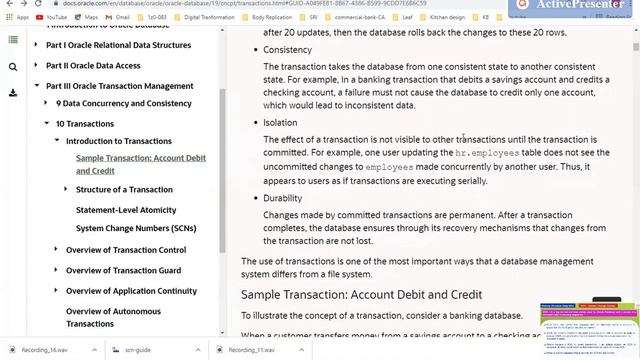This screenshot has width=640, height=360.
Task: Open options chevron for scn-guide download
Action: (x=198, y=350)
